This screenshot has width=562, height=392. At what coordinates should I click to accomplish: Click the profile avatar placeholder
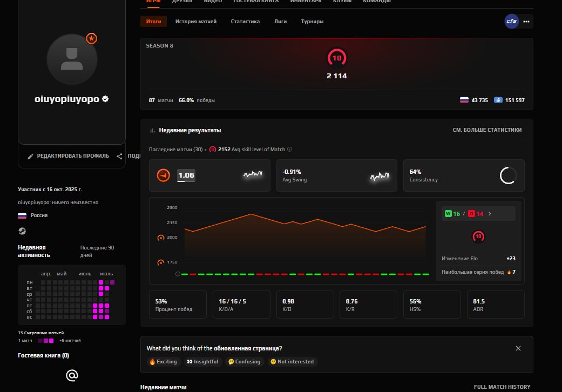coord(72,59)
